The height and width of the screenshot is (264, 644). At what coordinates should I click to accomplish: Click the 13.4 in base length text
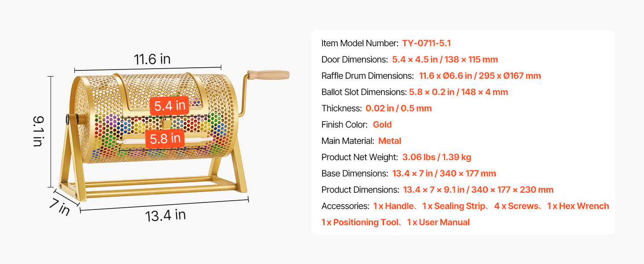[165, 215]
